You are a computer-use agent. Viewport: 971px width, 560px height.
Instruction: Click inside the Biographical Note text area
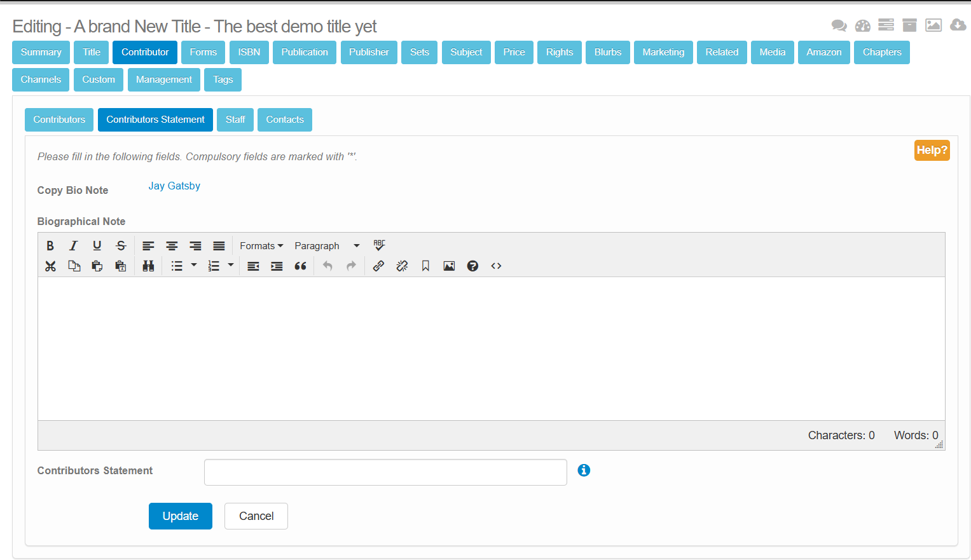pos(491,348)
